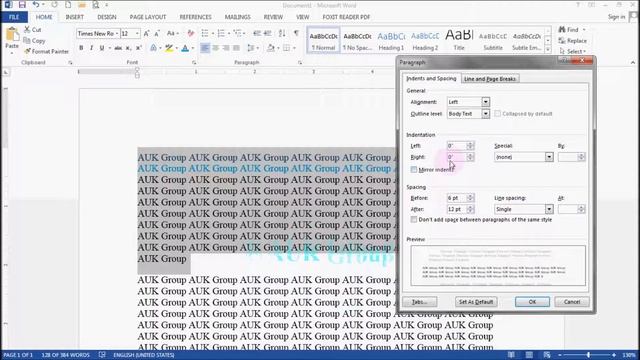Apply font color

tap(185, 48)
